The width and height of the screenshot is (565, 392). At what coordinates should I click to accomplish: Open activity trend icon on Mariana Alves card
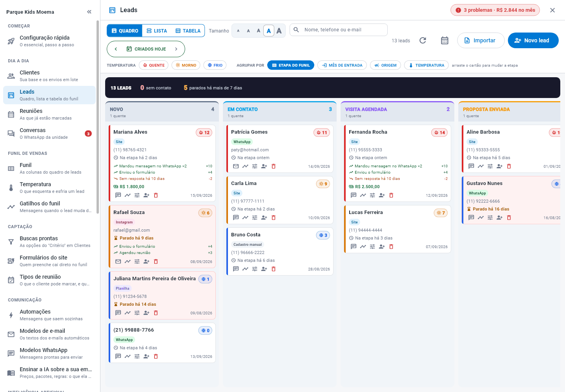128,195
